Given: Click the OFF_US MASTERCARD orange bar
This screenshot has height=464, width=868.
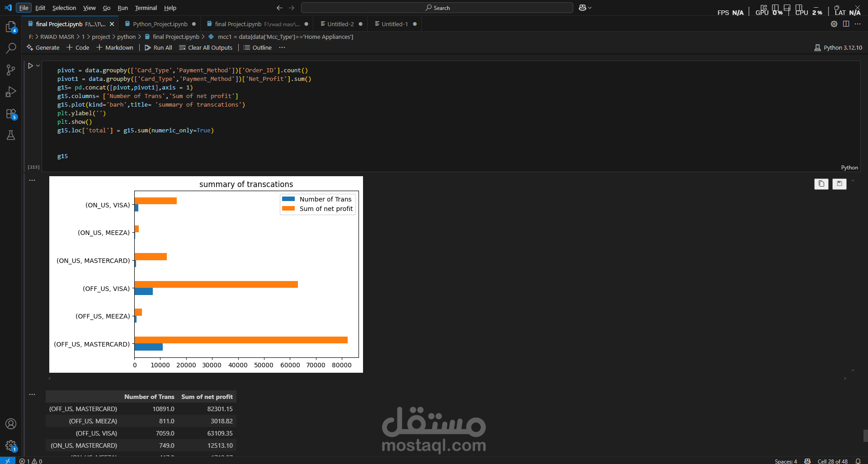Looking at the screenshot, I should (241, 340).
